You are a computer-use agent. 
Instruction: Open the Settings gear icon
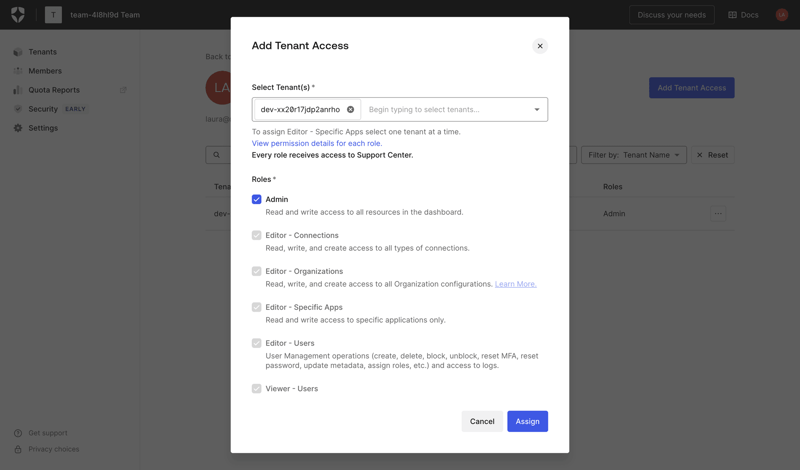tap(18, 128)
